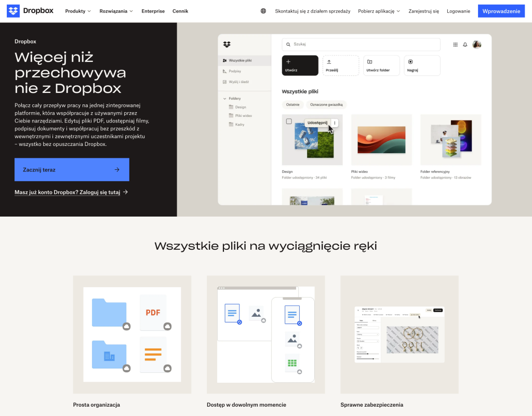Open the apps grid icon

pos(455,45)
